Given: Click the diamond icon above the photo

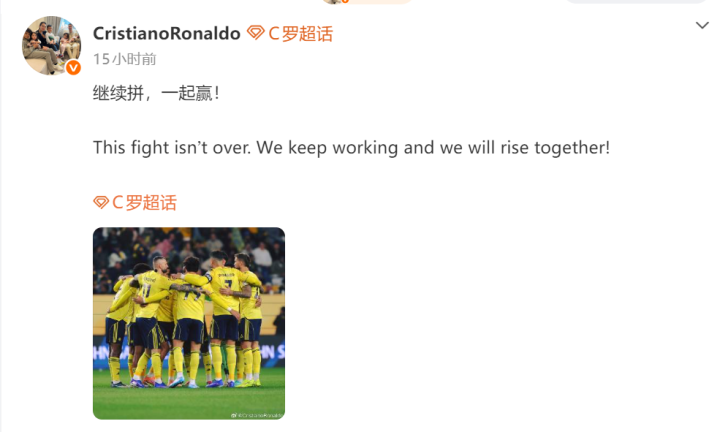Looking at the screenshot, I should [101, 202].
